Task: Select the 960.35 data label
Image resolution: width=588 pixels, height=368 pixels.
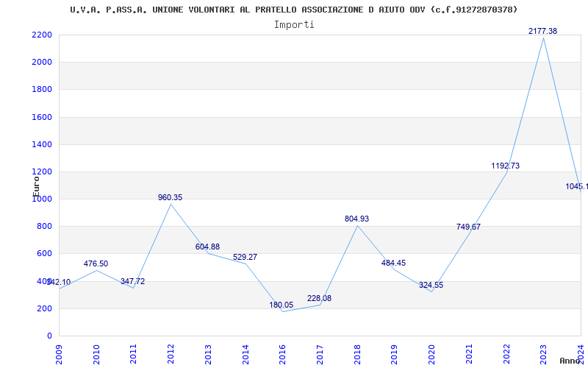Action: pos(171,197)
